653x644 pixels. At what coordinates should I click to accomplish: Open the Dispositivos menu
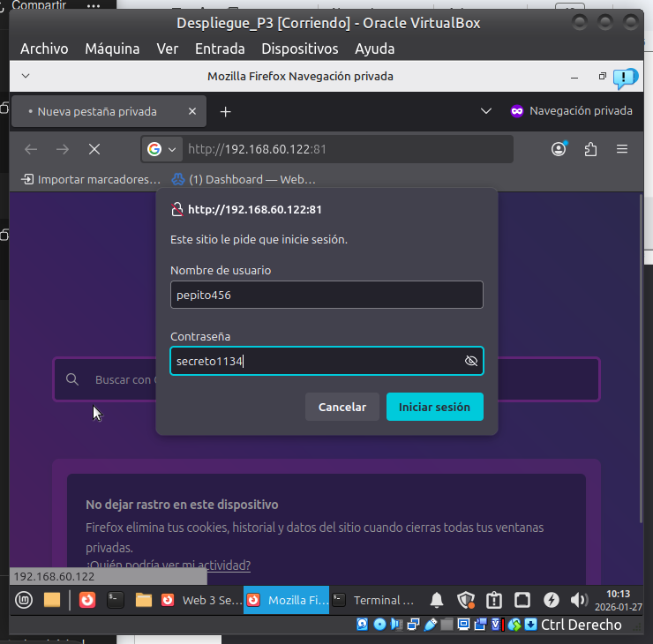pos(299,49)
